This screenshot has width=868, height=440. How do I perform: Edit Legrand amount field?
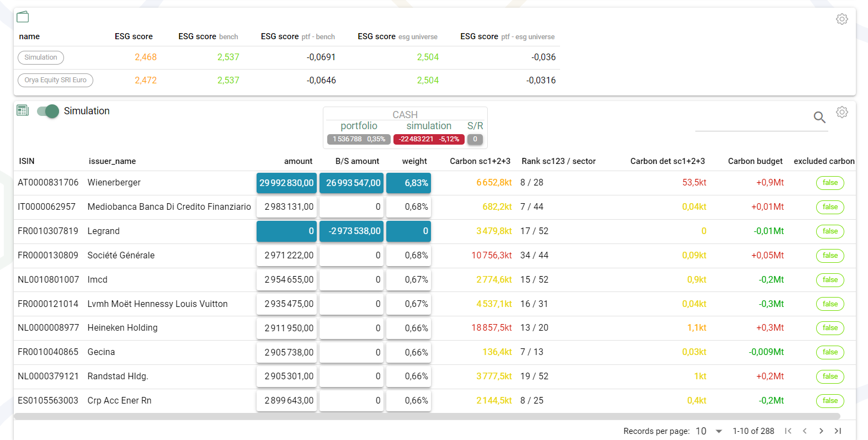286,231
